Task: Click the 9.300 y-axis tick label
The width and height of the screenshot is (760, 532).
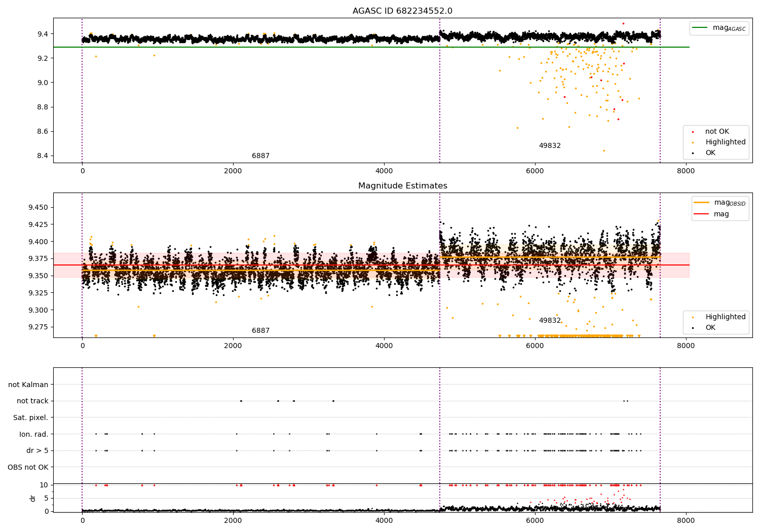Action: pos(39,310)
